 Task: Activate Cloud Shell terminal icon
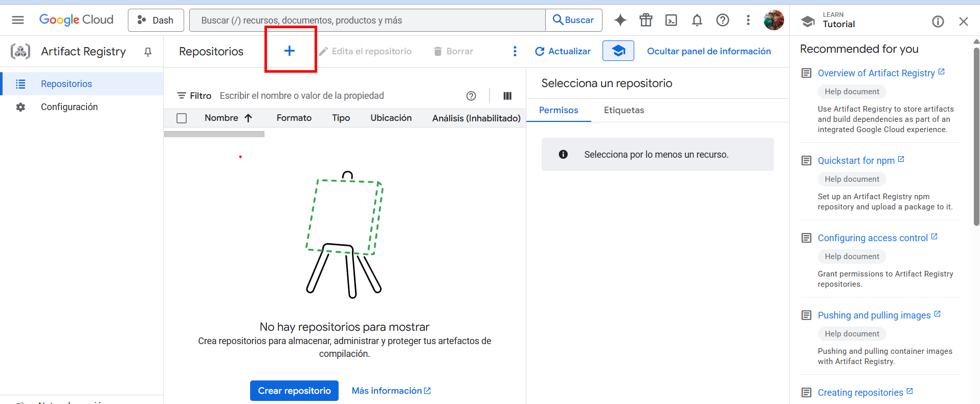point(671,20)
